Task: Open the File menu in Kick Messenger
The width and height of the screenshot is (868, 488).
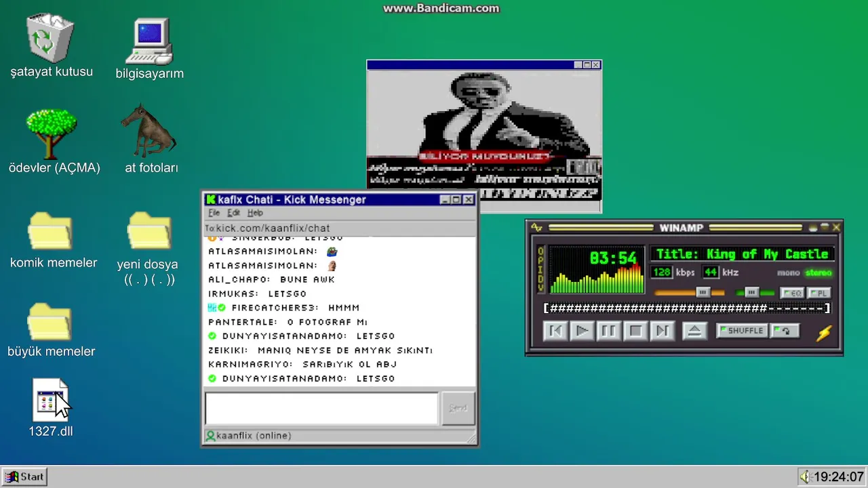Action: 214,213
